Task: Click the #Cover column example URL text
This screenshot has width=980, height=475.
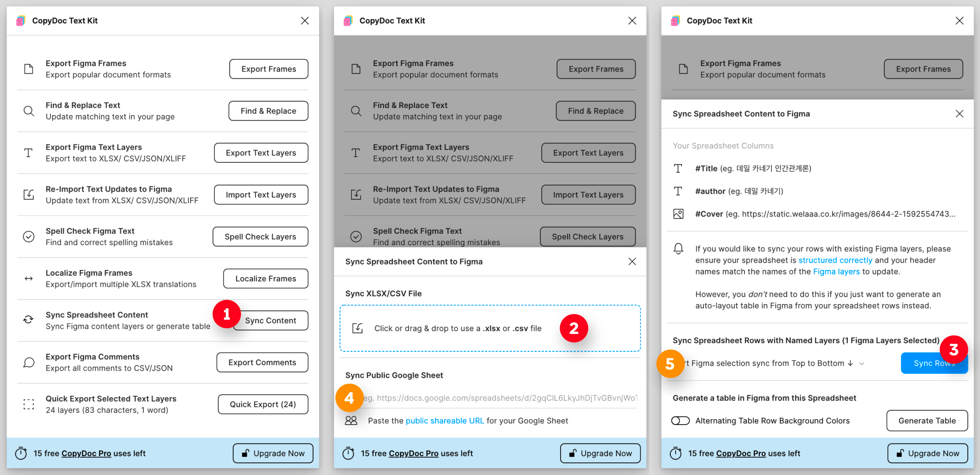Action: click(x=841, y=214)
